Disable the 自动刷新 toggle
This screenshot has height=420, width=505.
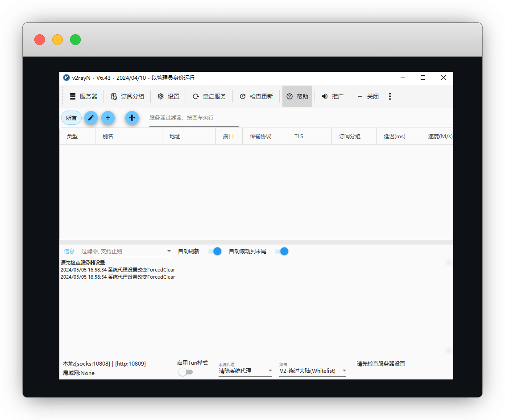coord(215,251)
